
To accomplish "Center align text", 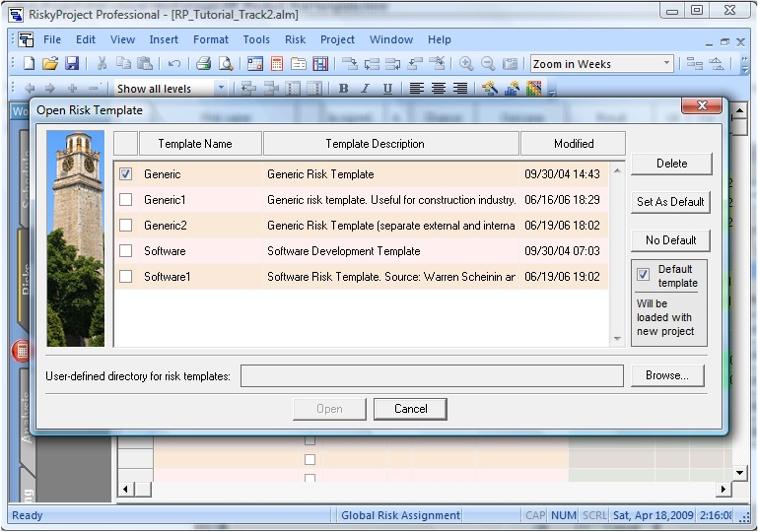I will click(439, 89).
